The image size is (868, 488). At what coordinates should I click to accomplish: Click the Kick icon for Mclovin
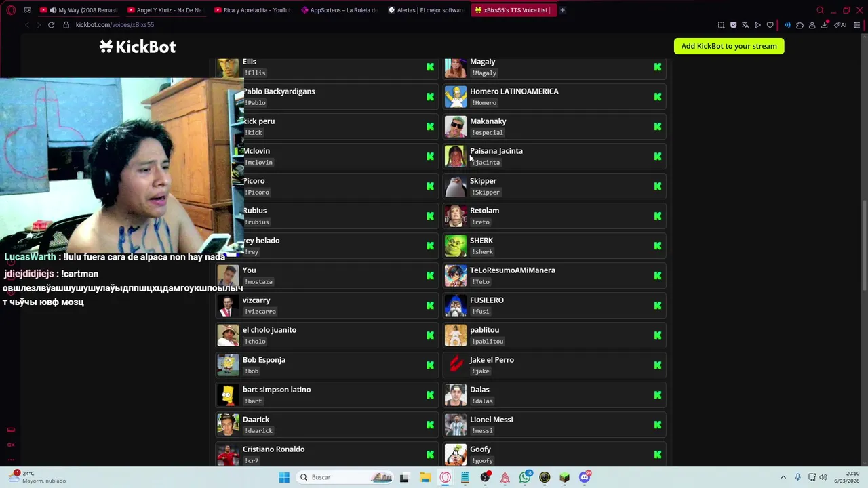point(430,157)
